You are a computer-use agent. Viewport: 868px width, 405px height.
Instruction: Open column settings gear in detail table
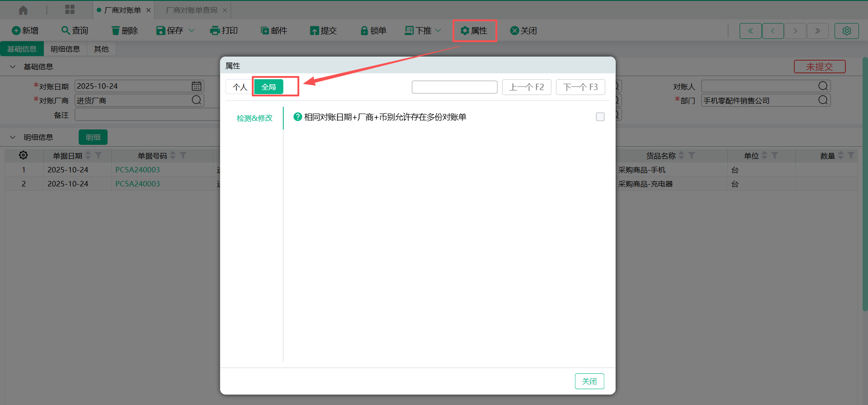point(23,155)
